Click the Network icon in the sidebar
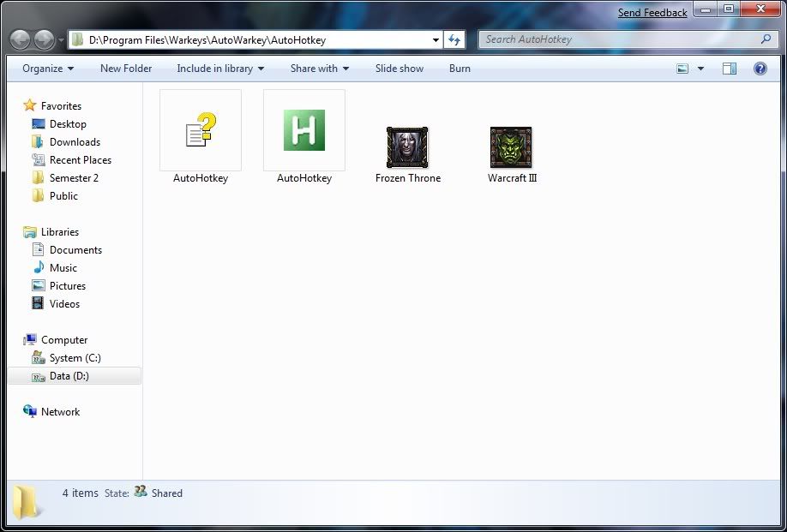The width and height of the screenshot is (787, 532). point(30,411)
